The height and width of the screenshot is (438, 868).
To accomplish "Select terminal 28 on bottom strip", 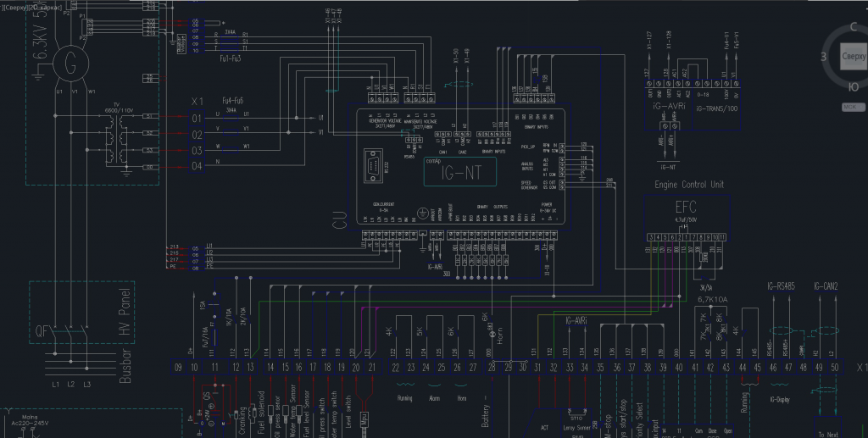I will (492, 367).
